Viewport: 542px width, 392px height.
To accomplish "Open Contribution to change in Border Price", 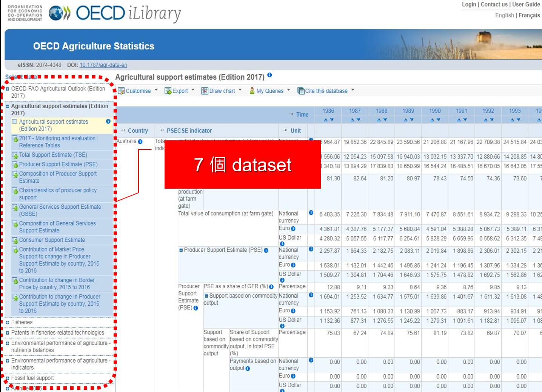I will pos(57,284).
